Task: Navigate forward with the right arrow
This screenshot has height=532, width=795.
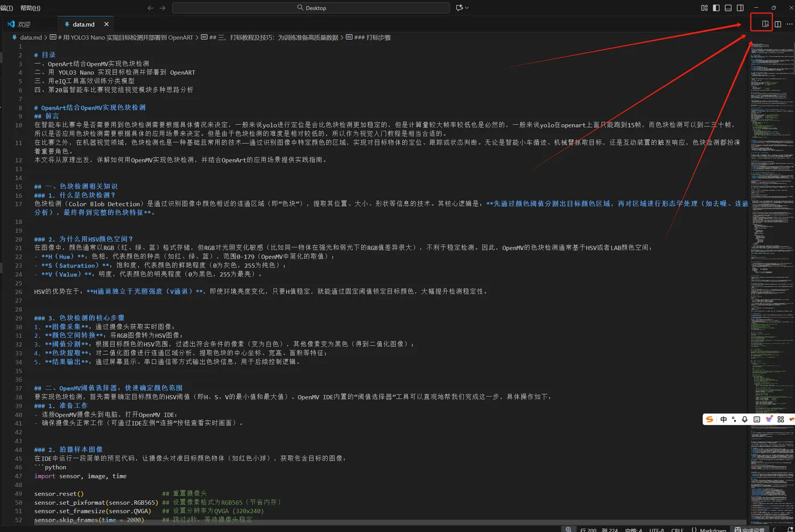Action: 162,8
